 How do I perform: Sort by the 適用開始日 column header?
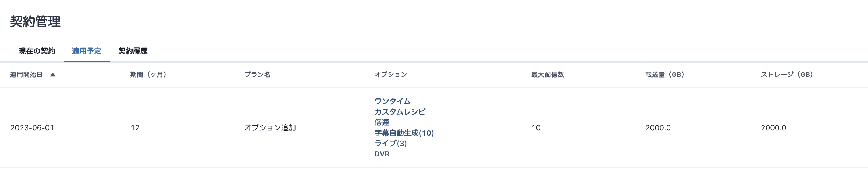coord(27,75)
